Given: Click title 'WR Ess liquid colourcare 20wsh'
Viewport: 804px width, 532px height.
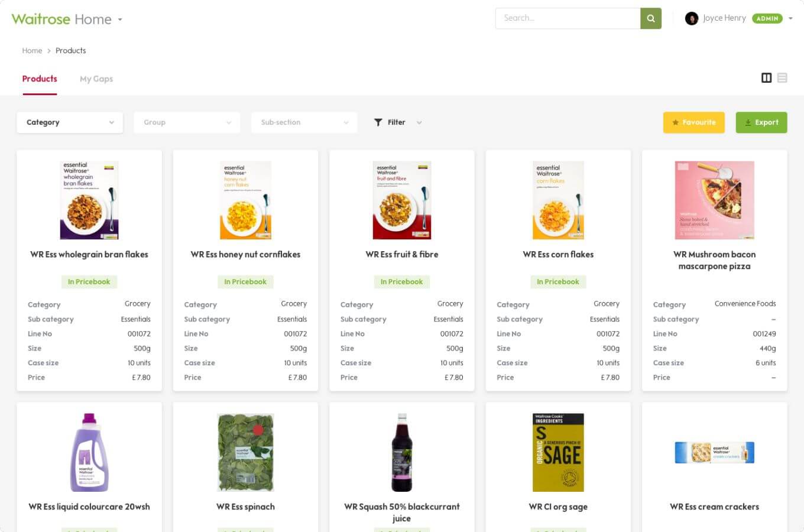Looking at the screenshot, I should (x=89, y=507).
